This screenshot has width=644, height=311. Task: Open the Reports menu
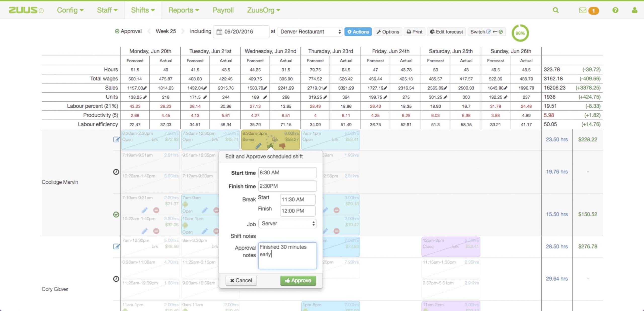[x=183, y=10]
